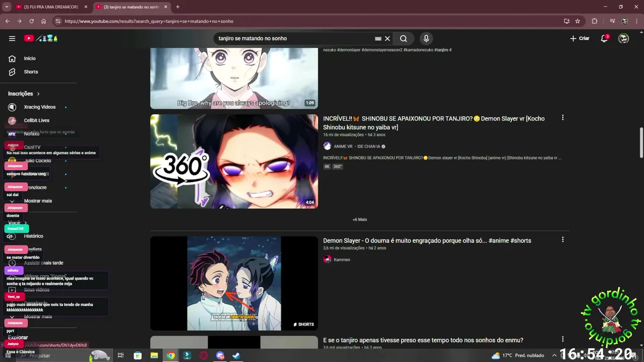Open the YouTube account avatar menu

(x=623, y=38)
